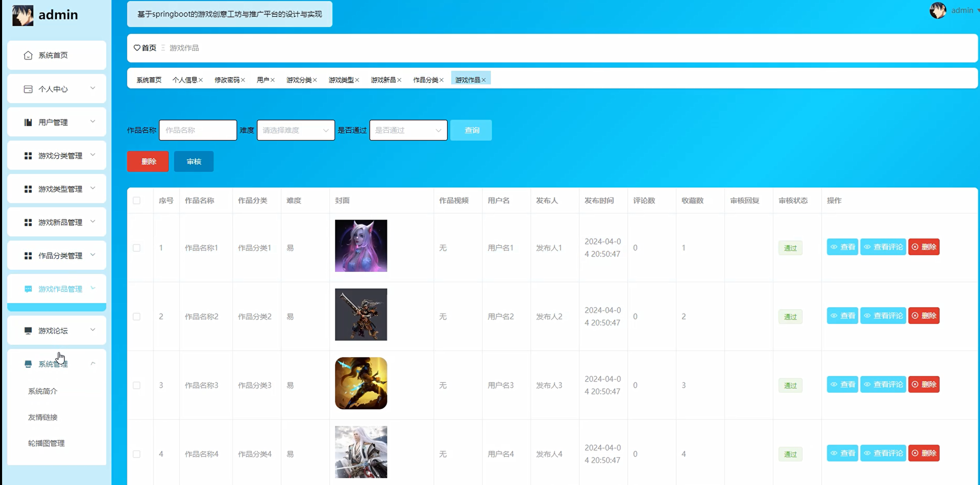Open 轮播图管理 in the sidebar
The height and width of the screenshot is (485, 980).
tap(46, 444)
